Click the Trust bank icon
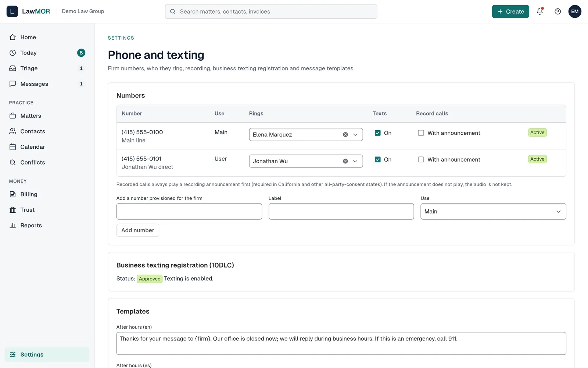 coord(13,210)
